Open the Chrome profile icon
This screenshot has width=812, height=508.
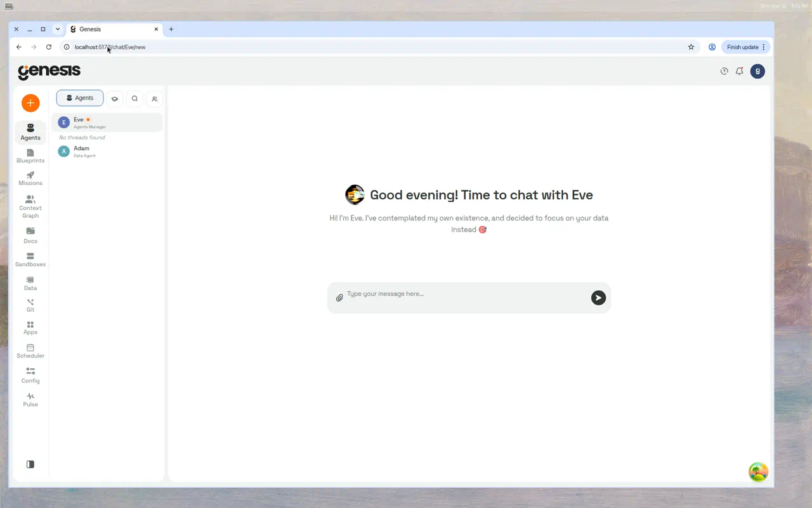point(712,47)
